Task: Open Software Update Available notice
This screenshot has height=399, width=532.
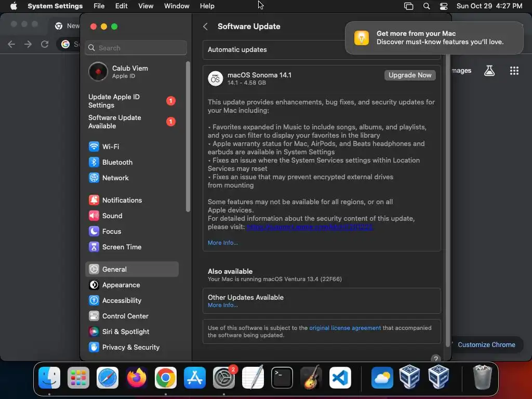Action: tap(131, 122)
